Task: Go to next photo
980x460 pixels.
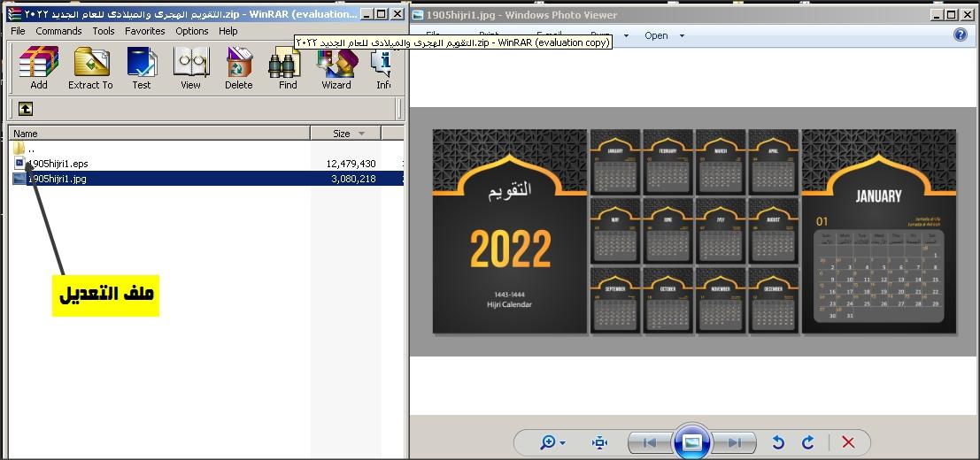Action: [734, 442]
